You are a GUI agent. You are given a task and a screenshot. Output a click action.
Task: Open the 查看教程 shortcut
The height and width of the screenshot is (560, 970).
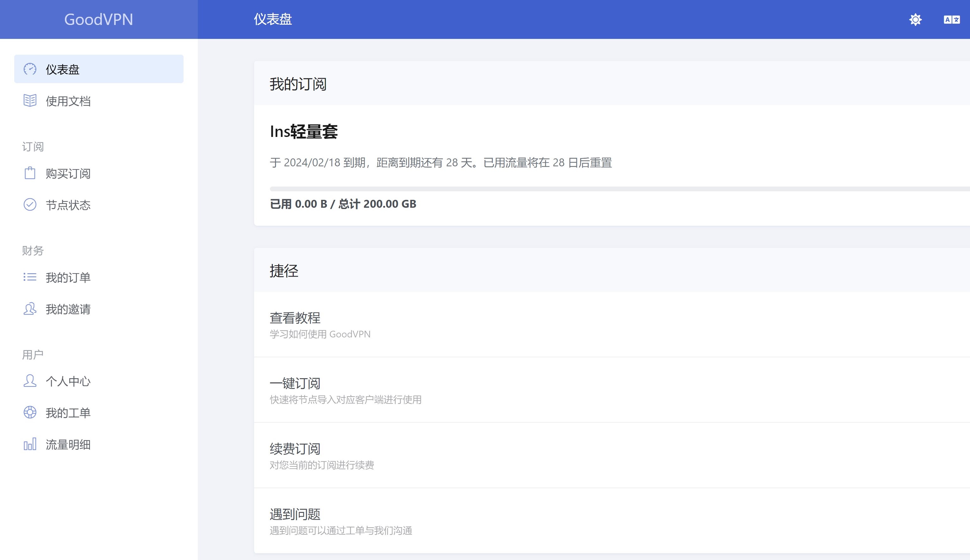[x=612, y=324]
